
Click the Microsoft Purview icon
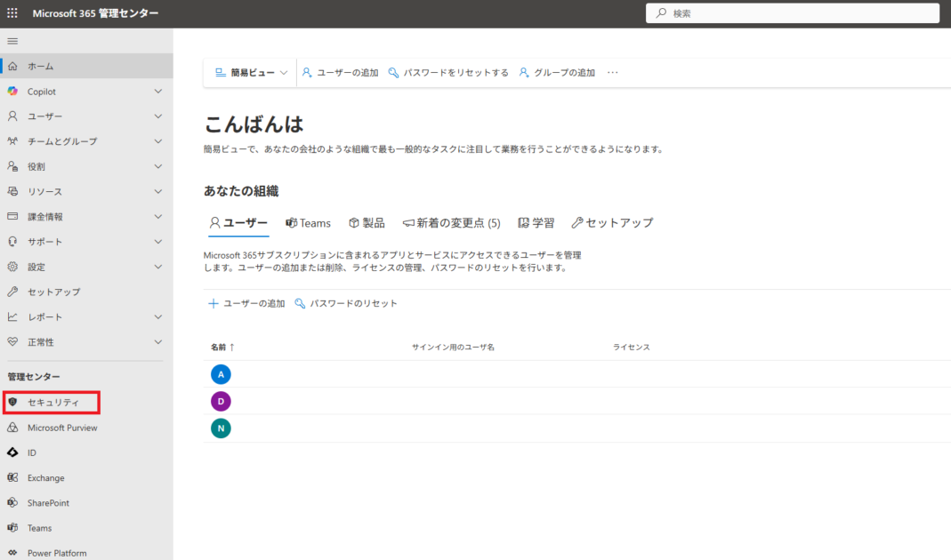click(x=12, y=428)
